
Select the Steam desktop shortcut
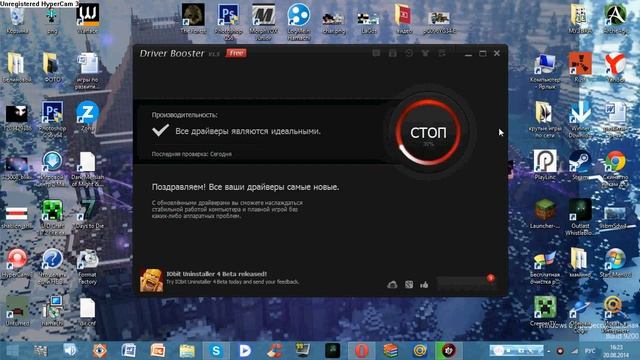click(x=580, y=164)
